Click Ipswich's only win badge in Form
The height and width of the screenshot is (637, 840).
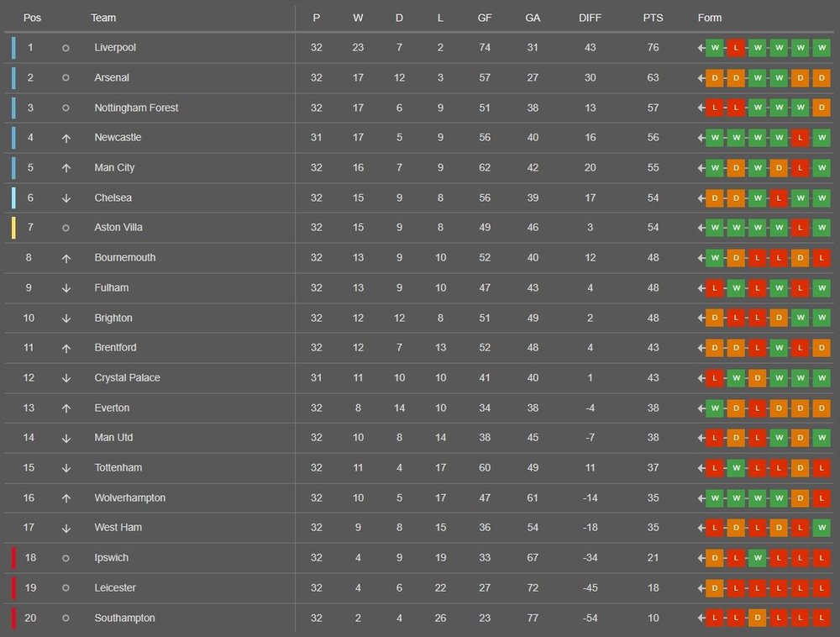click(x=757, y=558)
